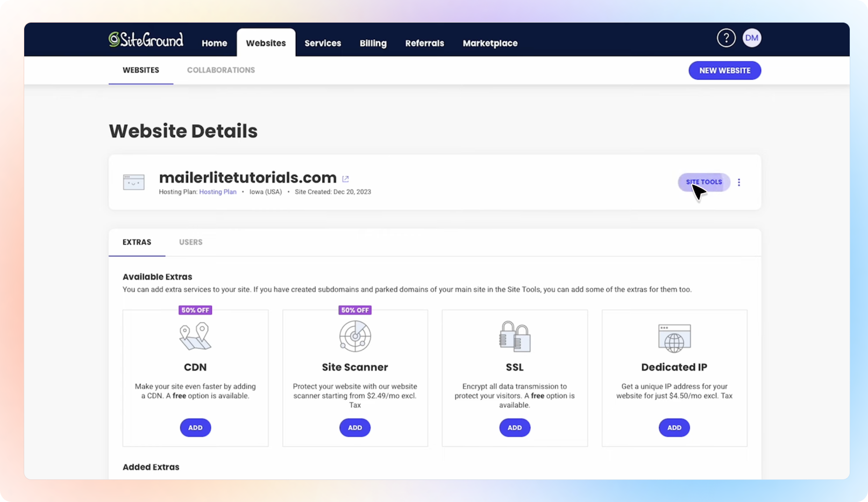This screenshot has height=502, width=868.
Task: Go to the Home menu
Action: [215, 43]
